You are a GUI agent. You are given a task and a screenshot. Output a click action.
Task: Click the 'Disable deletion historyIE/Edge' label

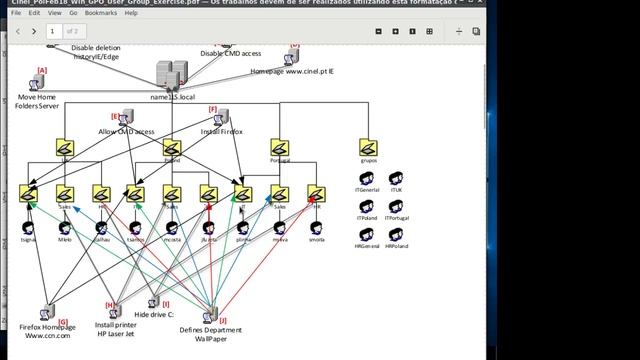tap(96, 52)
